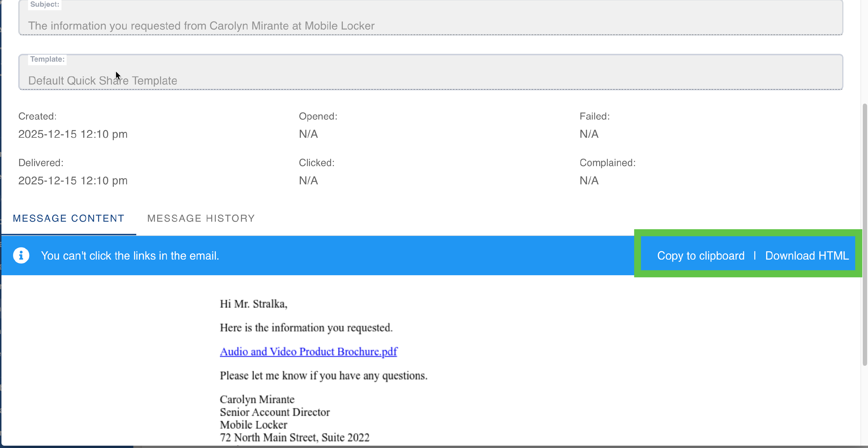Click the Senior Account Director line
The image size is (868, 448).
pos(275,412)
